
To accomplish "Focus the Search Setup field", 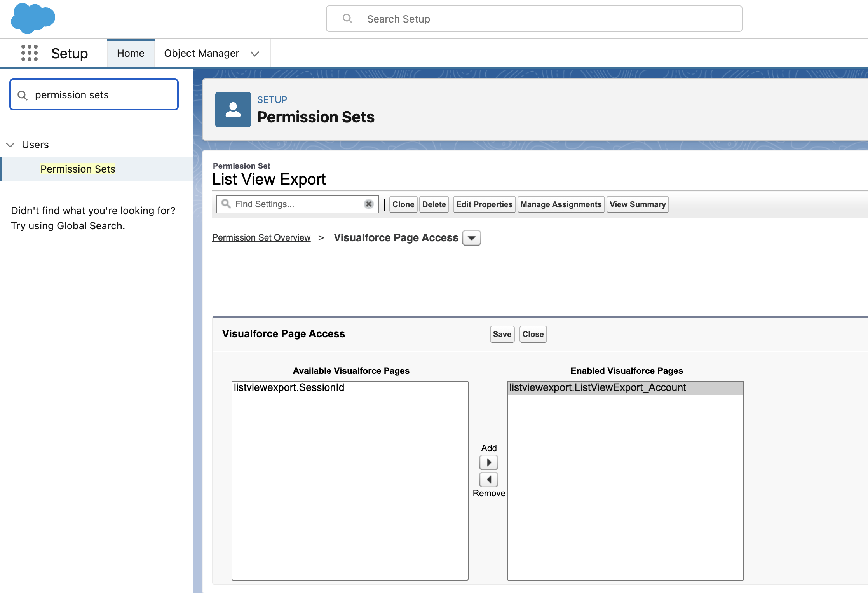I will [534, 19].
